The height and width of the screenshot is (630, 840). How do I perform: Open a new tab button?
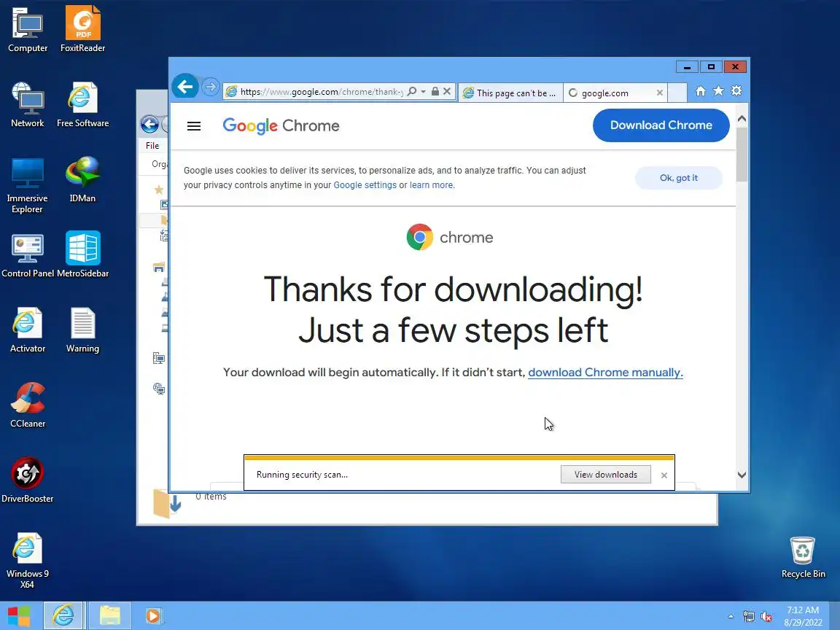(x=677, y=93)
